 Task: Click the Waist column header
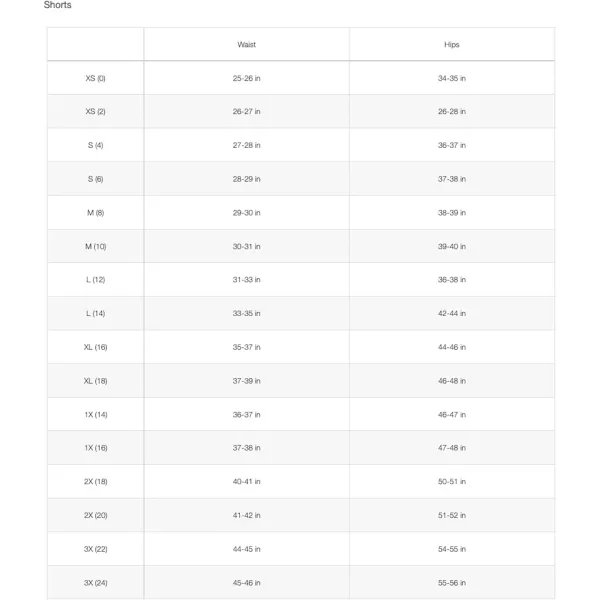point(246,45)
